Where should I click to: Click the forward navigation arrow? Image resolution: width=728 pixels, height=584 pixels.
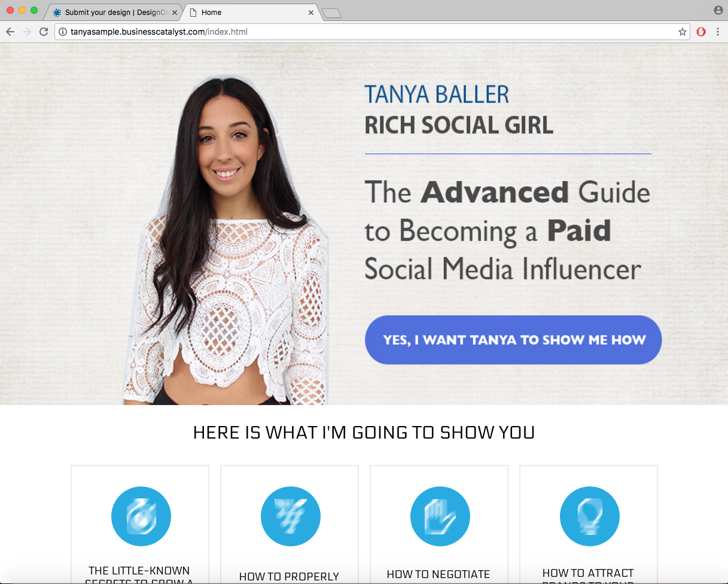click(x=26, y=32)
